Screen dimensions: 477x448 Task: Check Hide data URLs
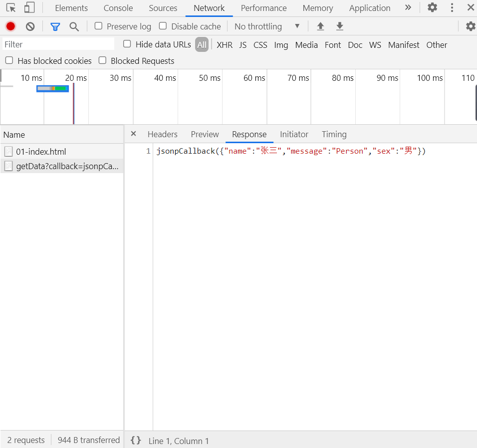(127, 44)
